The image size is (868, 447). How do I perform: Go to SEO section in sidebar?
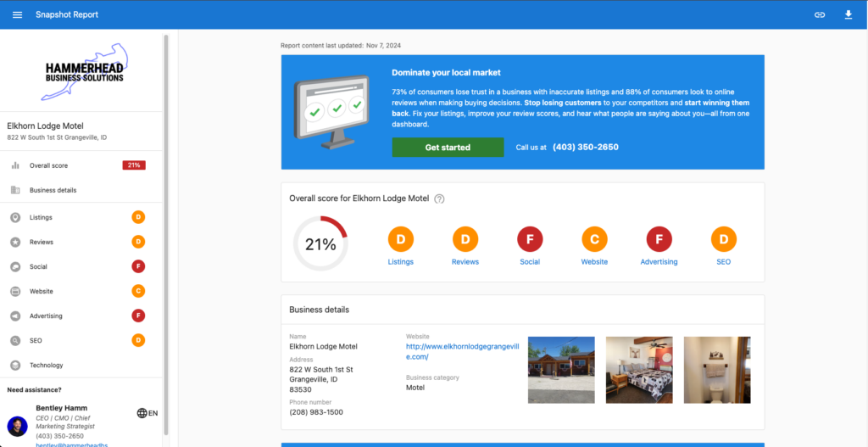tap(81, 341)
